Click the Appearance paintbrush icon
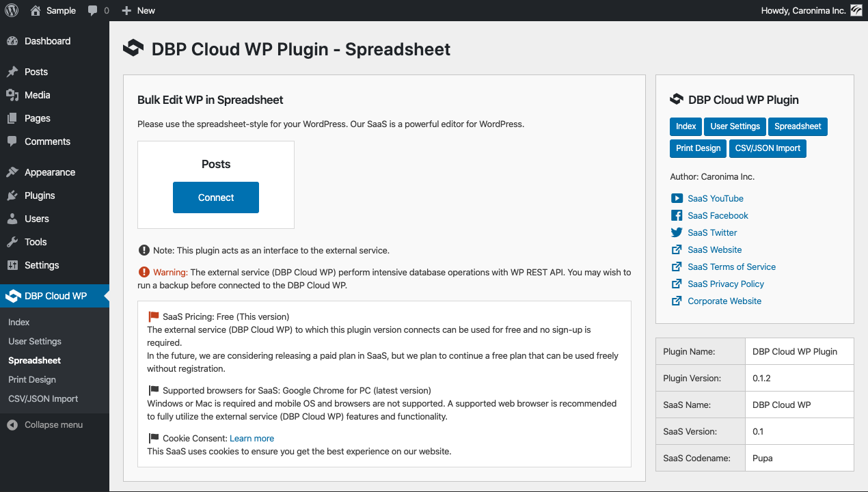This screenshot has height=492, width=868. 12,172
